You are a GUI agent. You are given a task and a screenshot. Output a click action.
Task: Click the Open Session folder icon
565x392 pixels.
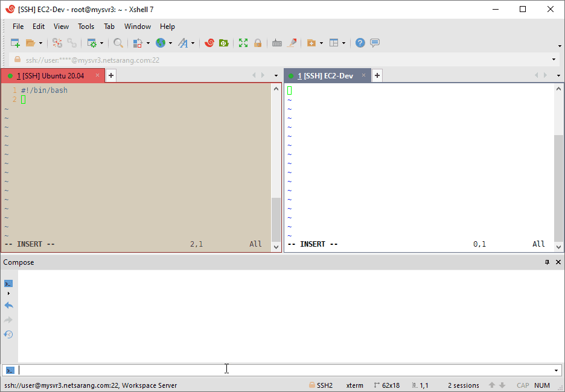pos(31,43)
